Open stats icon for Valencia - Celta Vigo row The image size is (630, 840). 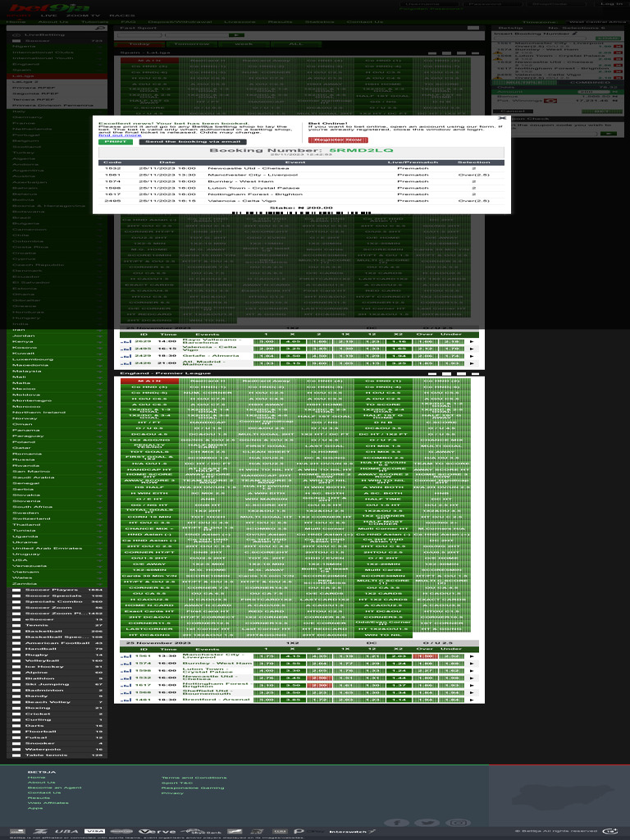[126, 349]
